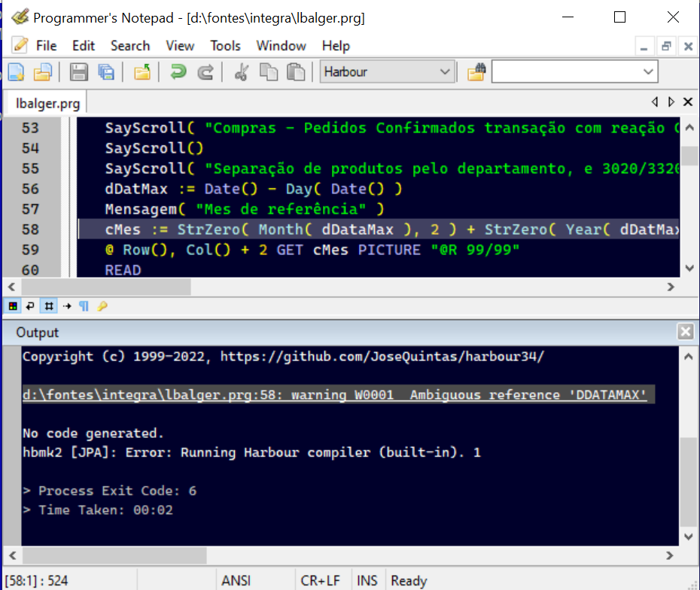Toggle word wrap in the editor mini toolbar
The image size is (700, 590).
click(30, 306)
